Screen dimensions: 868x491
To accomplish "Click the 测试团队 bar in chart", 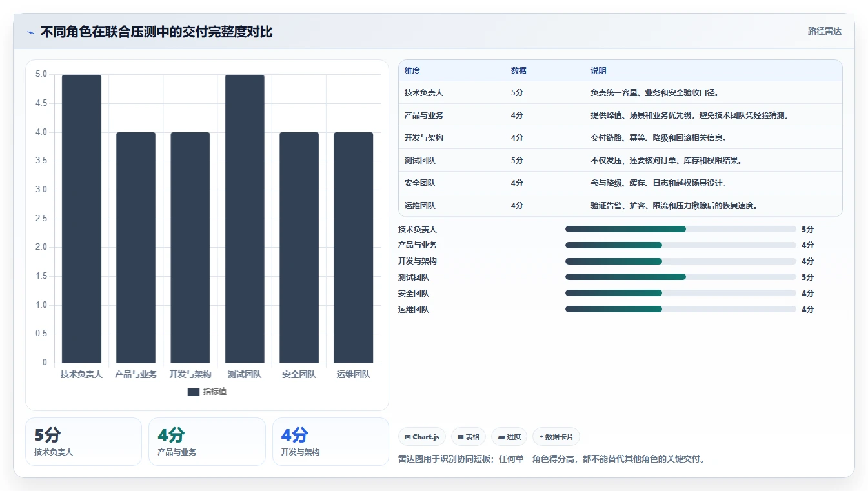I will [x=245, y=219].
